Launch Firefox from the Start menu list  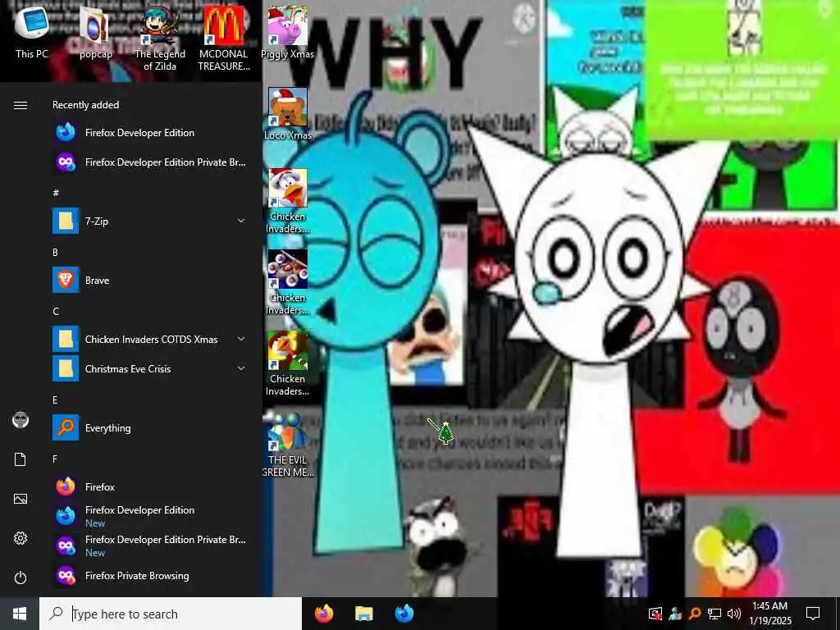click(150, 487)
